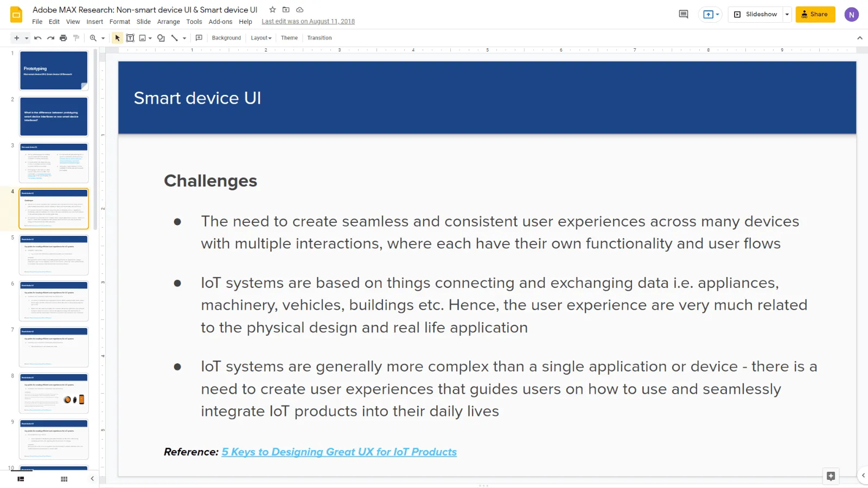The image size is (868, 488).
Task: Select the Text box tool
Action: tap(130, 38)
